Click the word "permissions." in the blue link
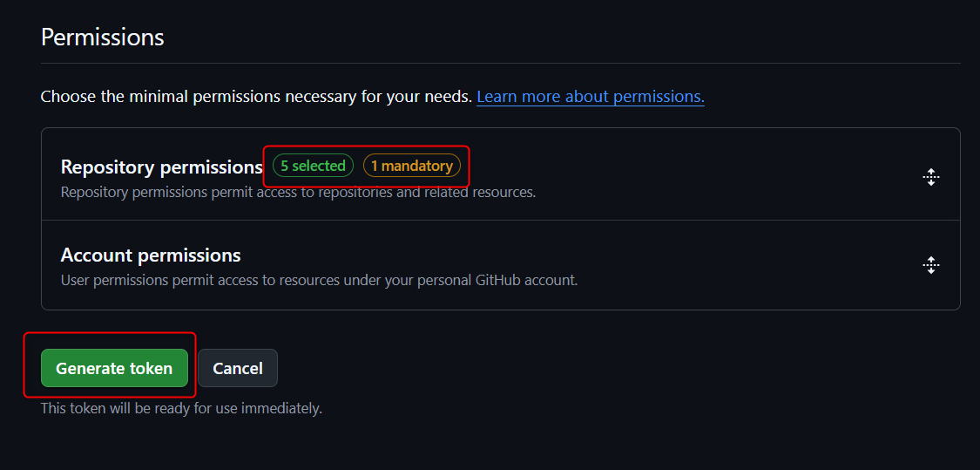The height and width of the screenshot is (470, 980). pyautogui.click(x=659, y=97)
